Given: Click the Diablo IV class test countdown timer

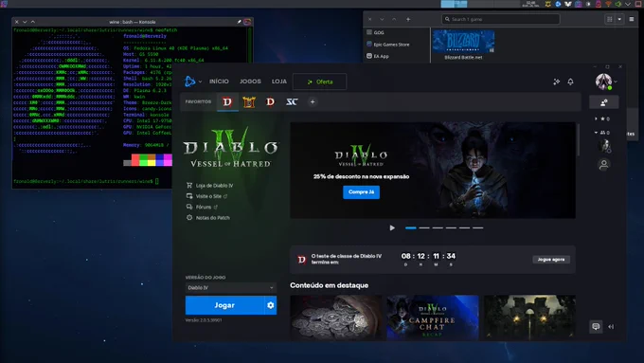Looking at the screenshot, I should tap(428, 259).
